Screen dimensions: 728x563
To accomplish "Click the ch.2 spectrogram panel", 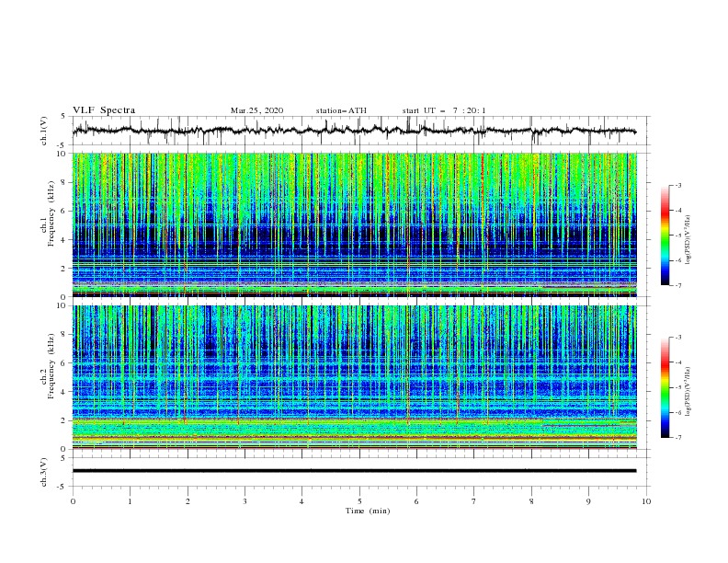I will [355, 377].
